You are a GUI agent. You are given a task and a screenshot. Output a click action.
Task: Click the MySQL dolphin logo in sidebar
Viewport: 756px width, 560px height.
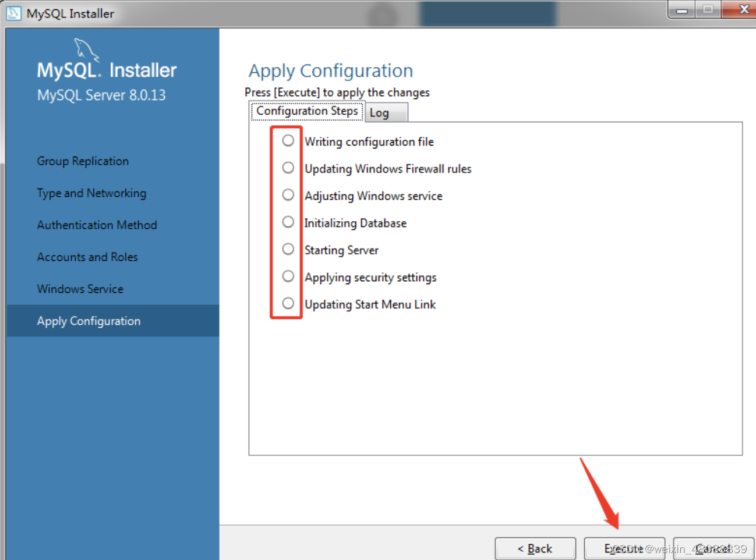click(x=86, y=51)
